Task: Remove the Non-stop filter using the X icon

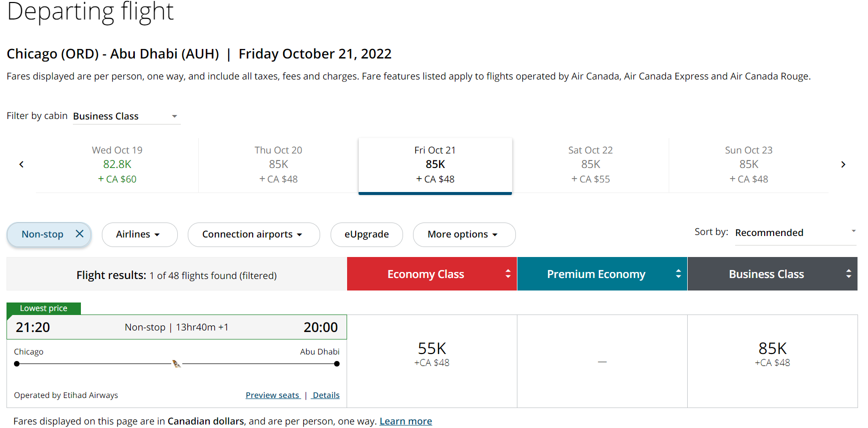Action: tap(79, 233)
